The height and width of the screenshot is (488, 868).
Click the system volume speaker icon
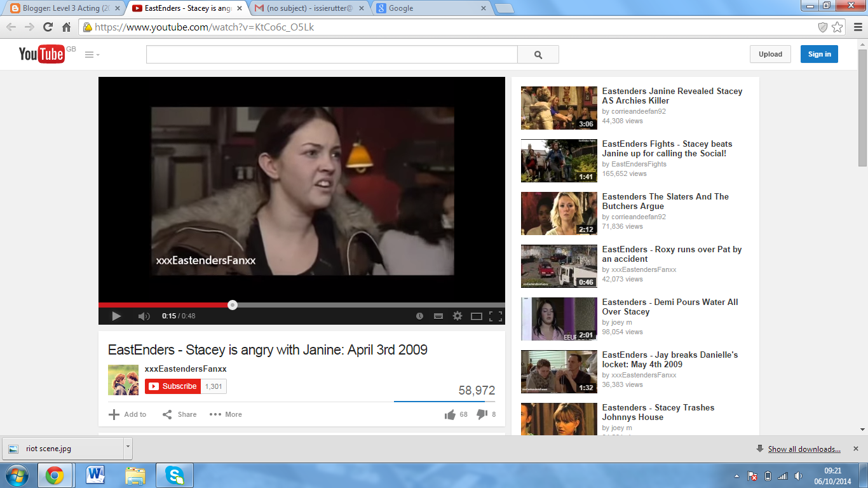click(798, 476)
